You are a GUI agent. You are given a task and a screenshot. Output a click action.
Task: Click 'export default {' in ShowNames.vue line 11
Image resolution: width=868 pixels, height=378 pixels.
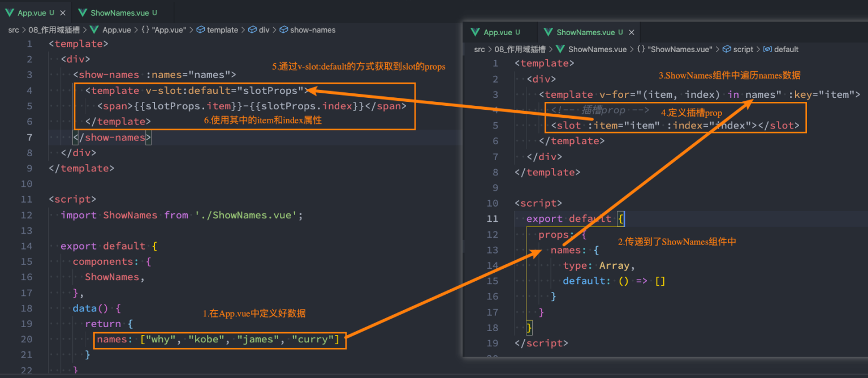coord(575,218)
